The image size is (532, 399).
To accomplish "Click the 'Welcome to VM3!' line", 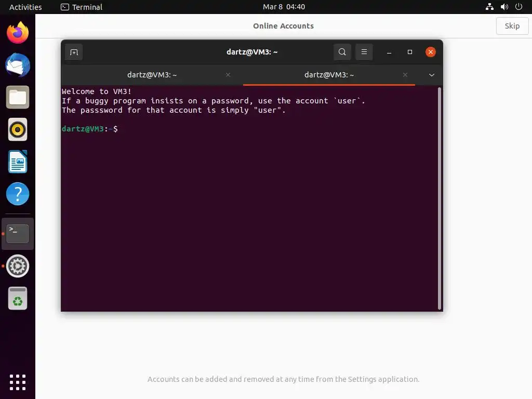I will (x=96, y=91).
